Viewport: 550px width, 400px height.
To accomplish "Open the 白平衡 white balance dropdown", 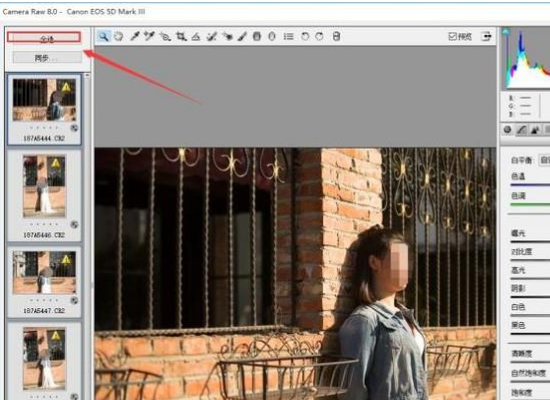I will (544, 160).
